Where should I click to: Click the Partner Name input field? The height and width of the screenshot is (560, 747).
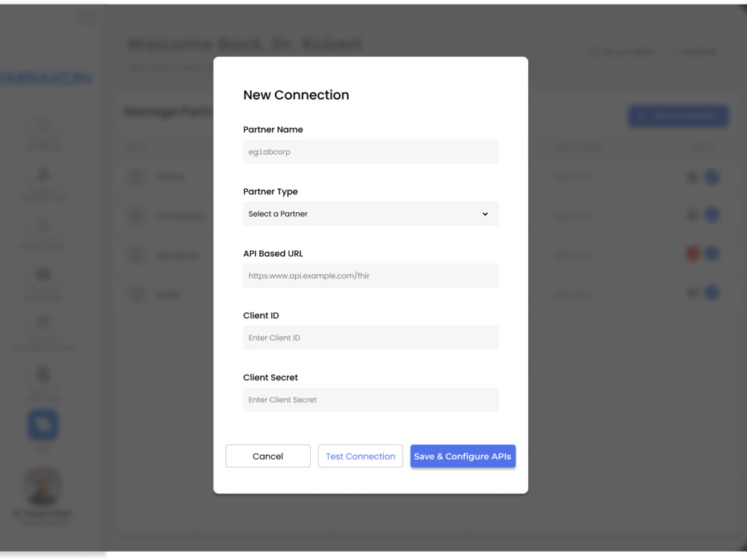tap(371, 152)
